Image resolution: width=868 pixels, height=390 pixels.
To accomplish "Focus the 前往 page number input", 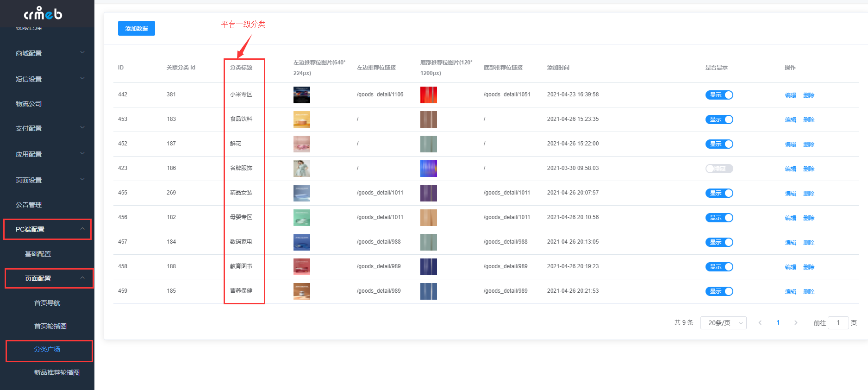I will click(838, 323).
